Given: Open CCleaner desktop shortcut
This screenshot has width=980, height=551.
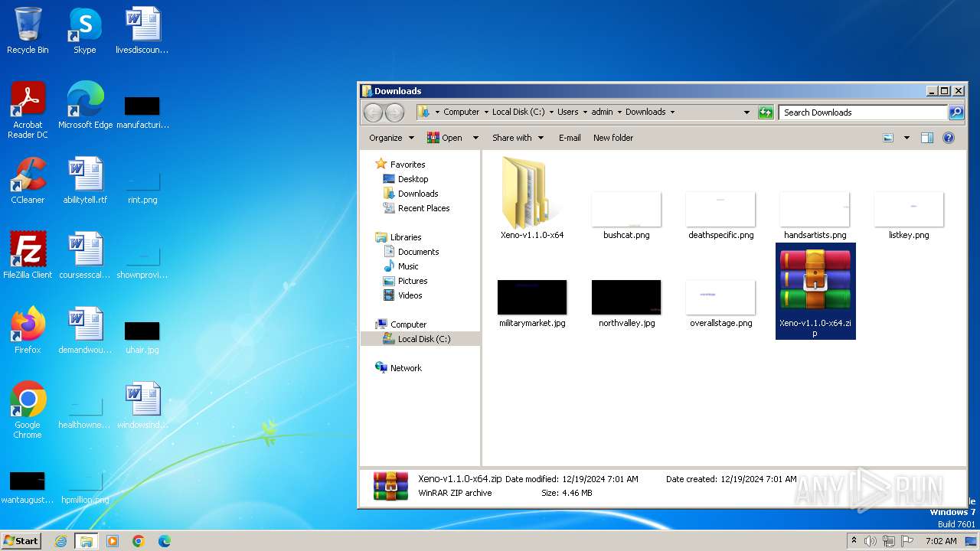Looking at the screenshot, I should pyautogui.click(x=28, y=180).
